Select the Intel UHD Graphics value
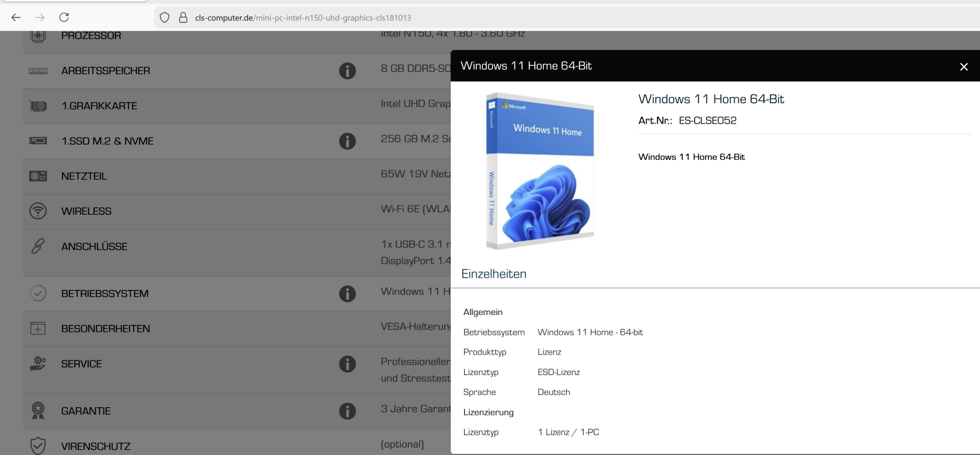 416,104
